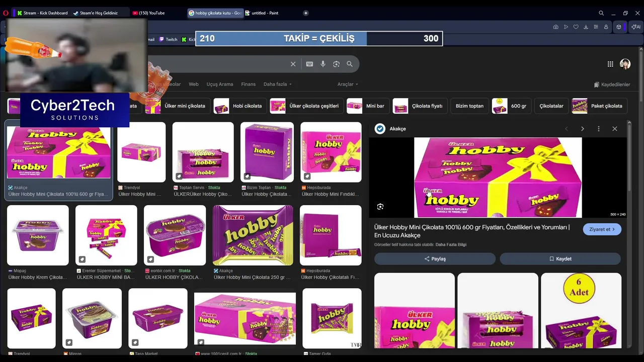Viewport: 644px width, 362px height.
Task: Select the 600 gr chip
Action: 511,106
